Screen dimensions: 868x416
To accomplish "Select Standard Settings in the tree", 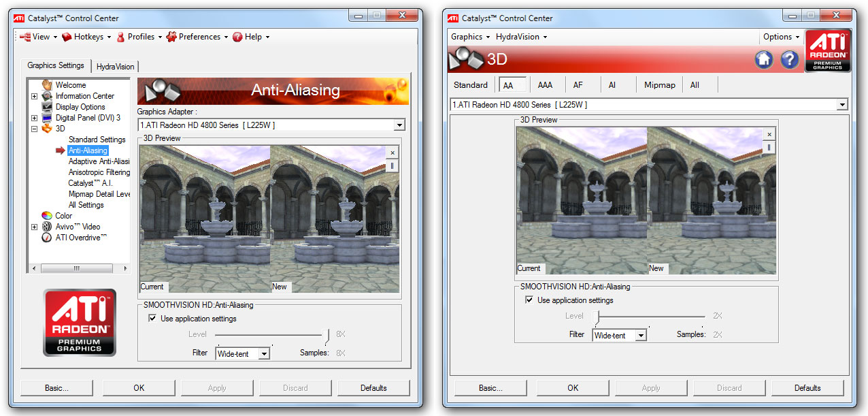I will [x=97, y=140].
